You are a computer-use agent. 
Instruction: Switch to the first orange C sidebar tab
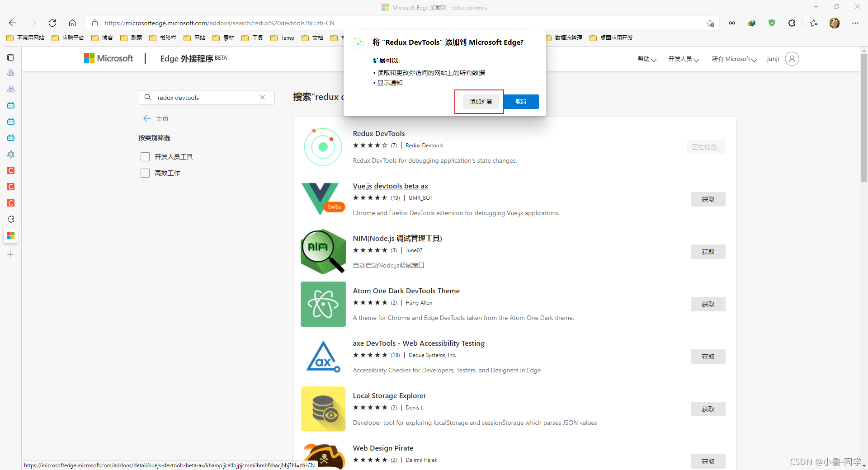click(x=11, y=170)
